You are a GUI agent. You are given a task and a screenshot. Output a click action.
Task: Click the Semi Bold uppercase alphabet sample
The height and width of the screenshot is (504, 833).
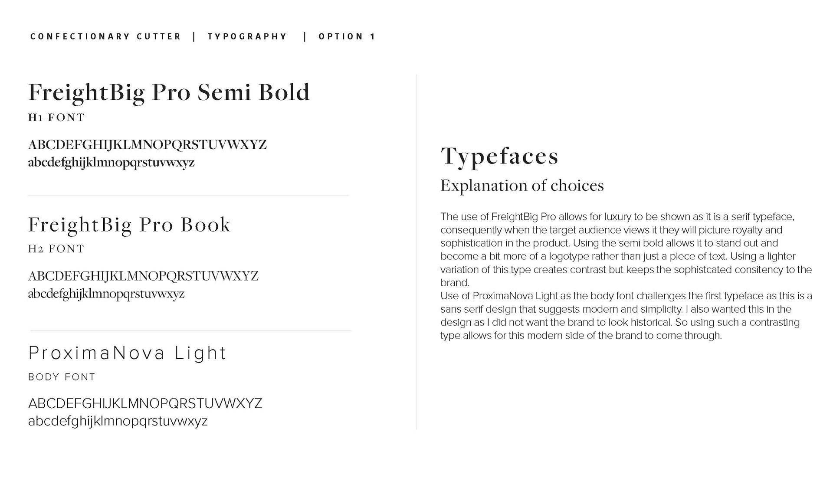pyautogui.click(x=148, y=144)
